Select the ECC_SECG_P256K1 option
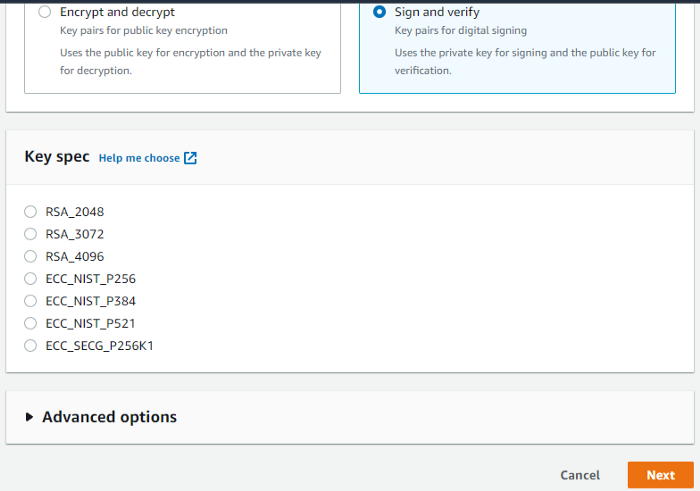 tap(30, 346)
